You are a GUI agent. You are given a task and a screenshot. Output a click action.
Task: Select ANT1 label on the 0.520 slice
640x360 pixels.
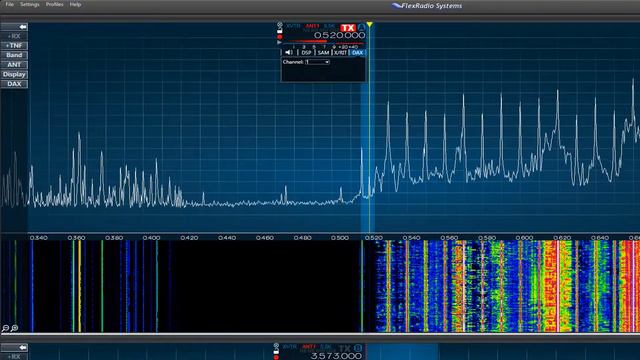[312, 26]
